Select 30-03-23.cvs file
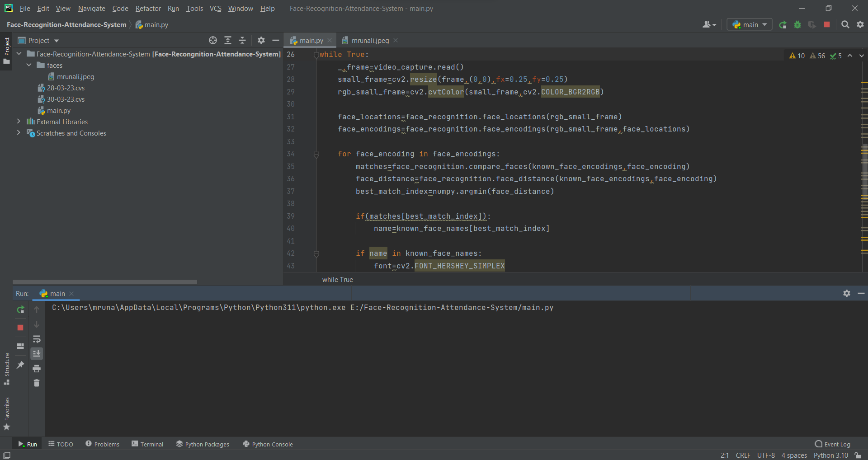 [61, 99]
